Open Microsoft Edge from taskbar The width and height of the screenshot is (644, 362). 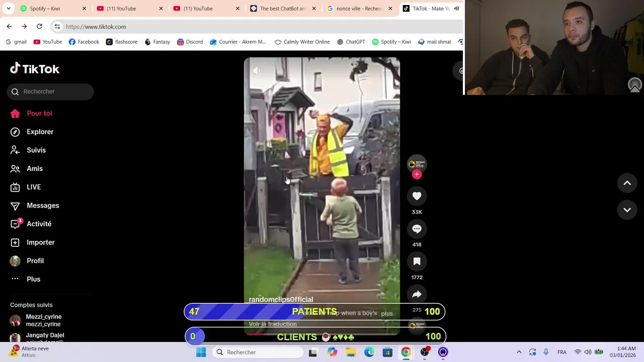369,352
